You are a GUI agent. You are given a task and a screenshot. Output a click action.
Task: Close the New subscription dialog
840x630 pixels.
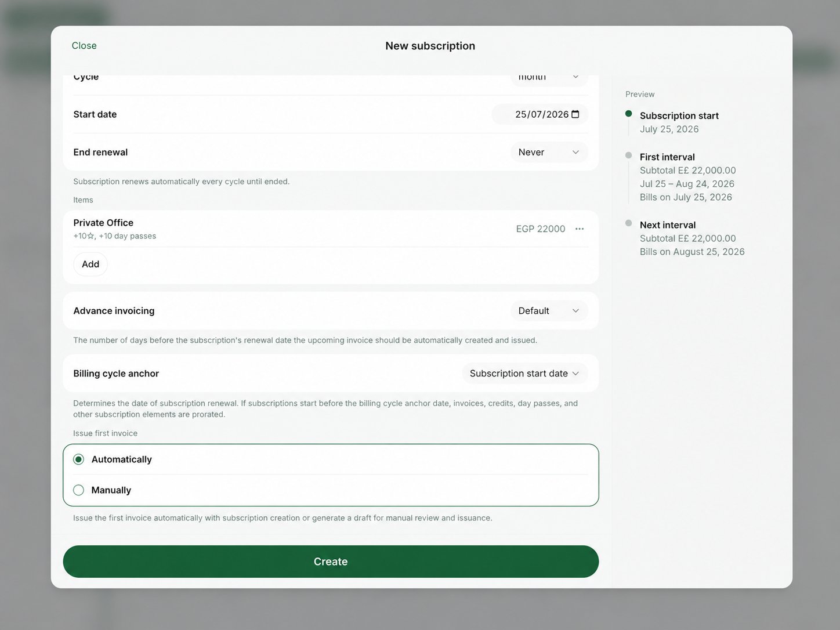point(84,46)
